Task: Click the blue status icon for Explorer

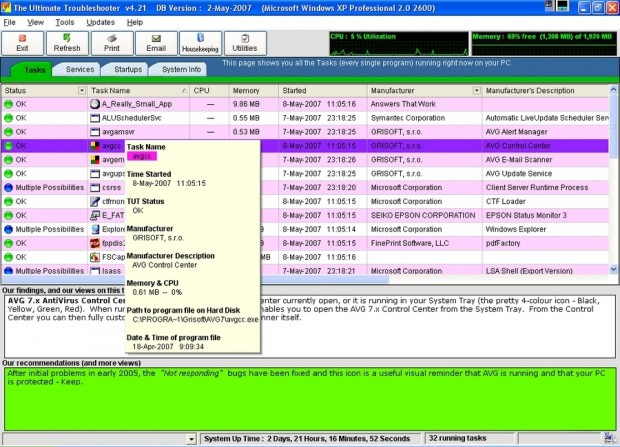Action: click(8, 229)
